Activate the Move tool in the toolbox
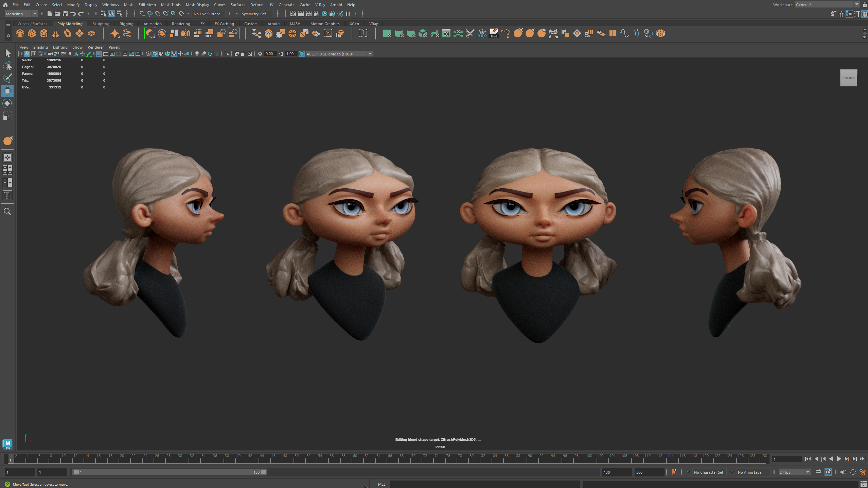This screenshot has width=868, height=488. pos(7,91)
